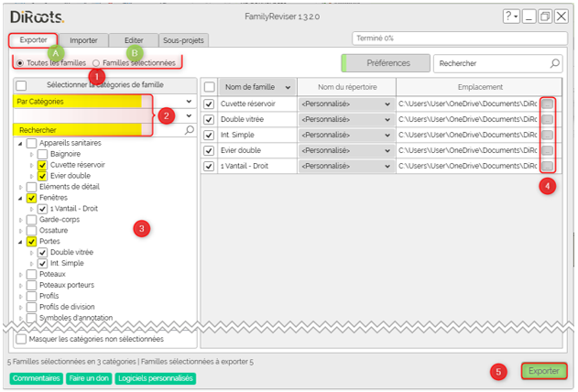Image resolution: width=578 pixels, height=392 pixels.
Task: Open the Préférences button
Action: [x=388, y=63]
